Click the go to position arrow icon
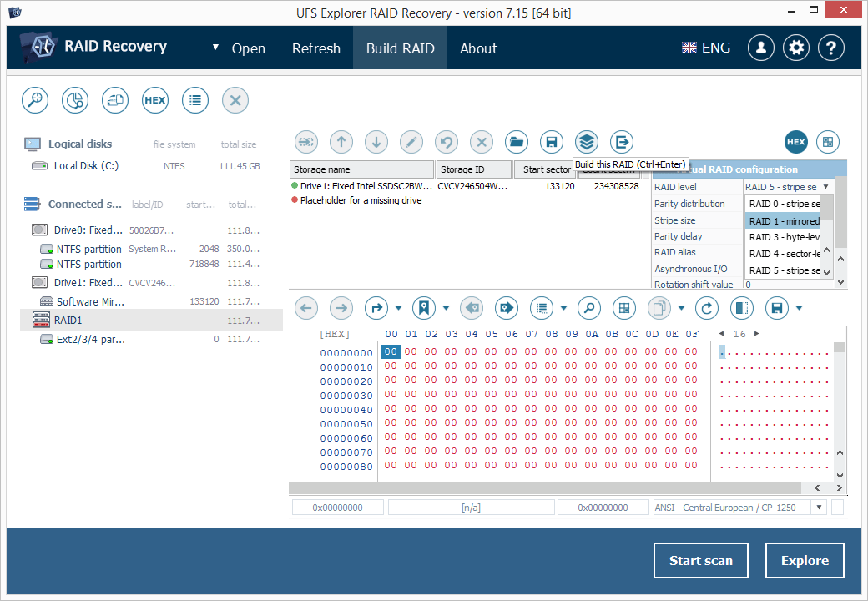Screen dimensions: 868x601 [376, 308]
